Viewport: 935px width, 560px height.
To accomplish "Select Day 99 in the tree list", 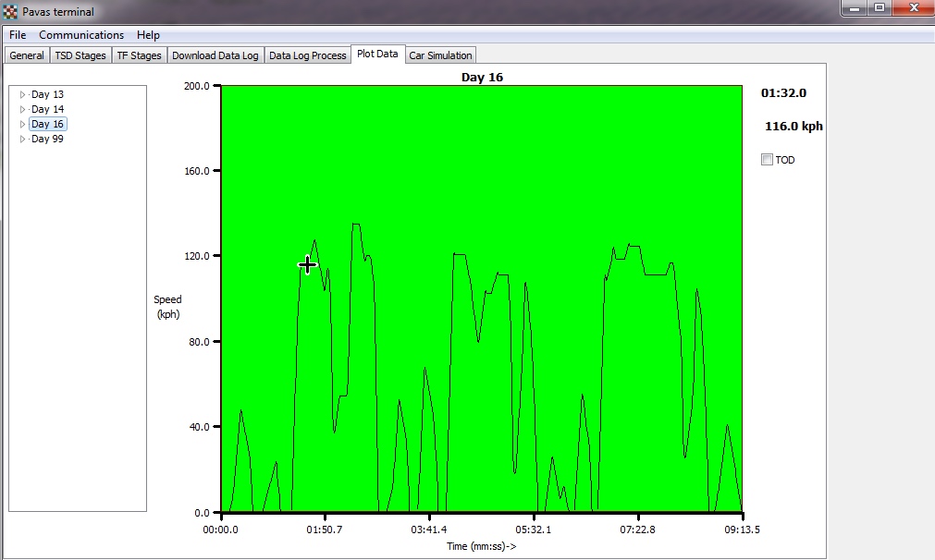I will tap(47, 139).
